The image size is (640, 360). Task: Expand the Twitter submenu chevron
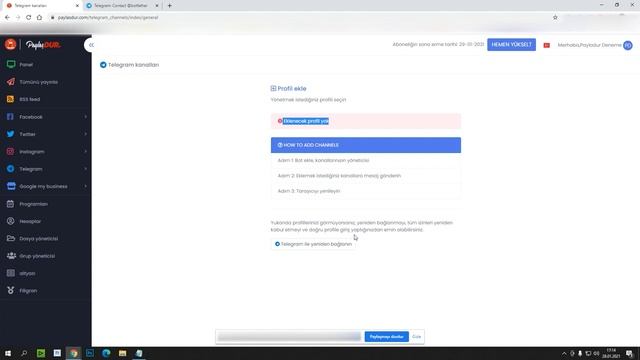click(x=85, y=134)
